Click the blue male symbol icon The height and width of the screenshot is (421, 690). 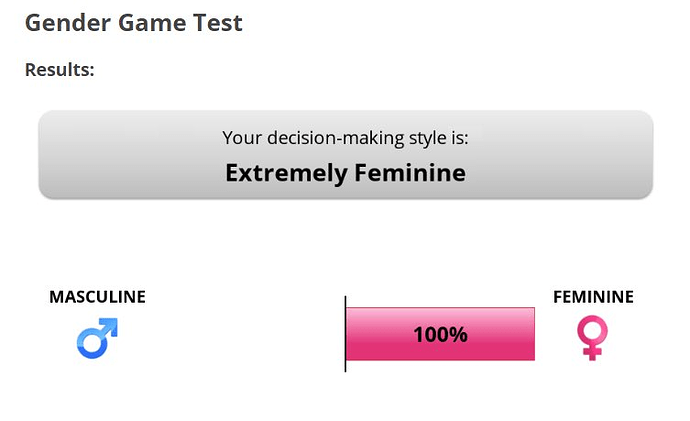click(97, 338)
